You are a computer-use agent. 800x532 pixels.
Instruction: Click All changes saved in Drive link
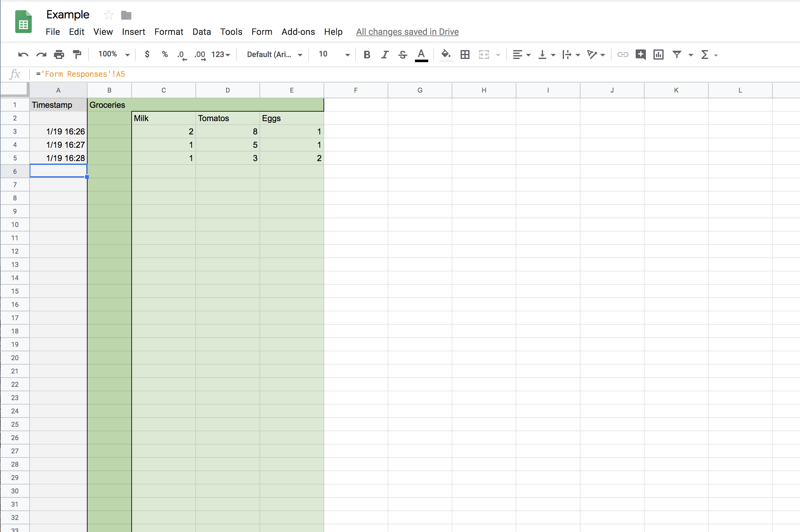pos(407,32)
